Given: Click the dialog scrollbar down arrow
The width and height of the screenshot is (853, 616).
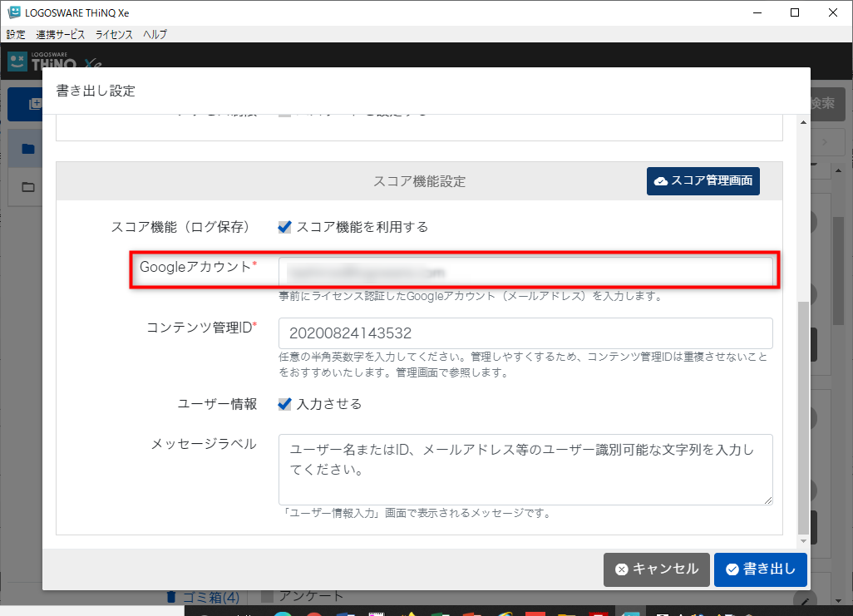Looking at the screenshot, I should coord(803,541).
